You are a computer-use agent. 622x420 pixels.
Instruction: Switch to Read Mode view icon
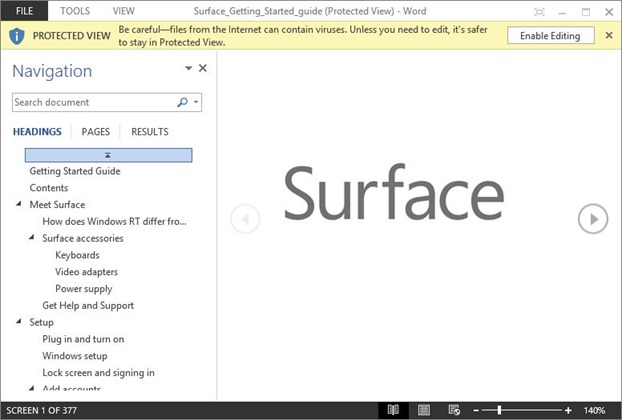(393, 410)
